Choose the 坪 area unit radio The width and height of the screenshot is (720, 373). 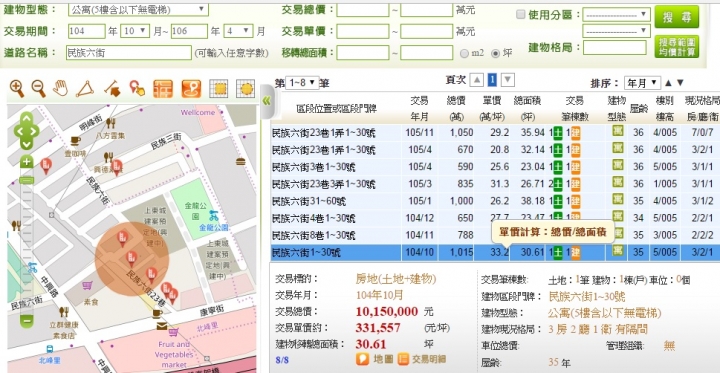pos(495,53)
